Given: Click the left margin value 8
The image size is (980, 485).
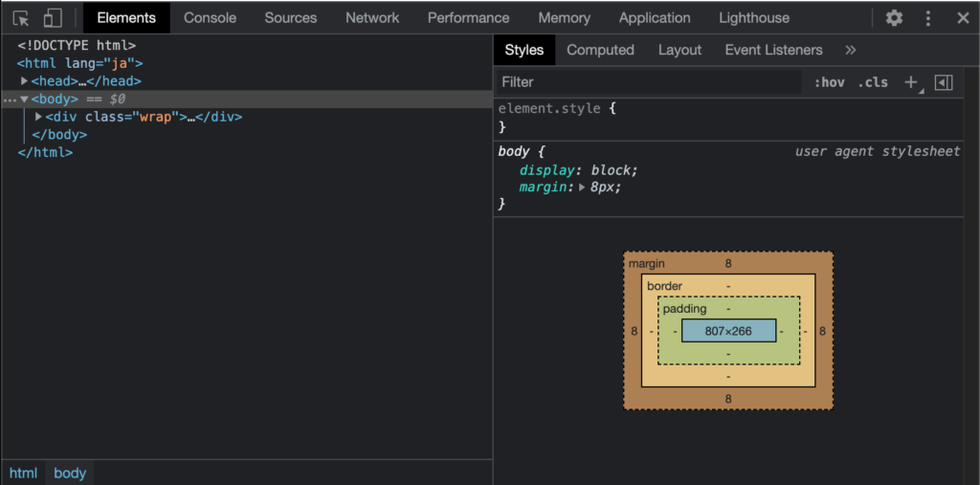Looking at the screenshot, I should (x=635, y=331).
